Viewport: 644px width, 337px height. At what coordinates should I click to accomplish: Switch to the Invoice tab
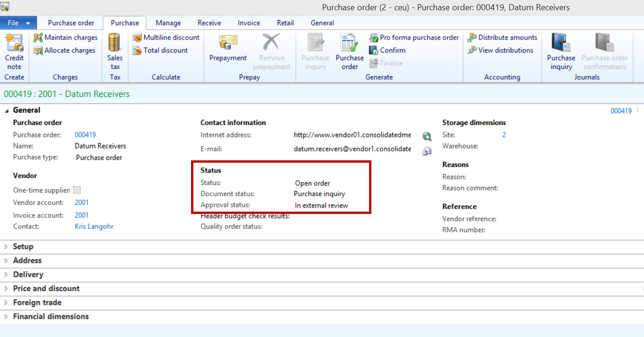tap(249, 23)
